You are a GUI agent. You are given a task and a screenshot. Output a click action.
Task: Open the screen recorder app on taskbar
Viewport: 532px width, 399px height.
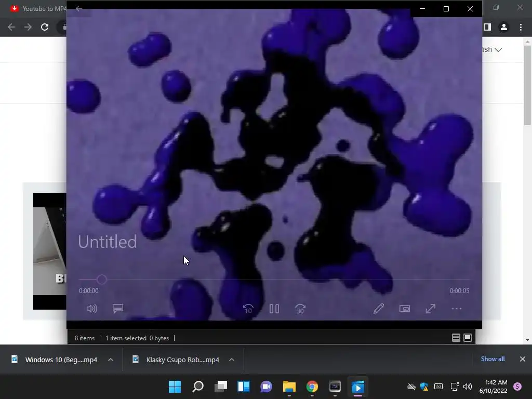(335, 387)
